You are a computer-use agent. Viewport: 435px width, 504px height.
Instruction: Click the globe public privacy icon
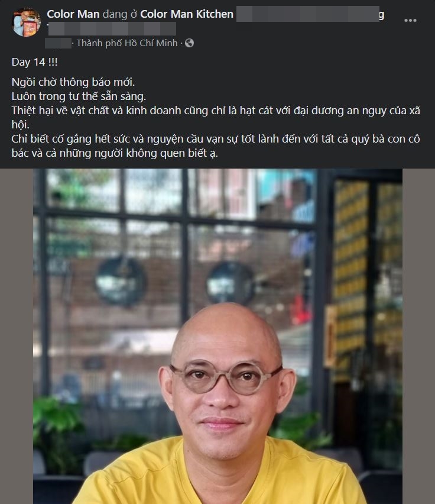tap(189, 43)
